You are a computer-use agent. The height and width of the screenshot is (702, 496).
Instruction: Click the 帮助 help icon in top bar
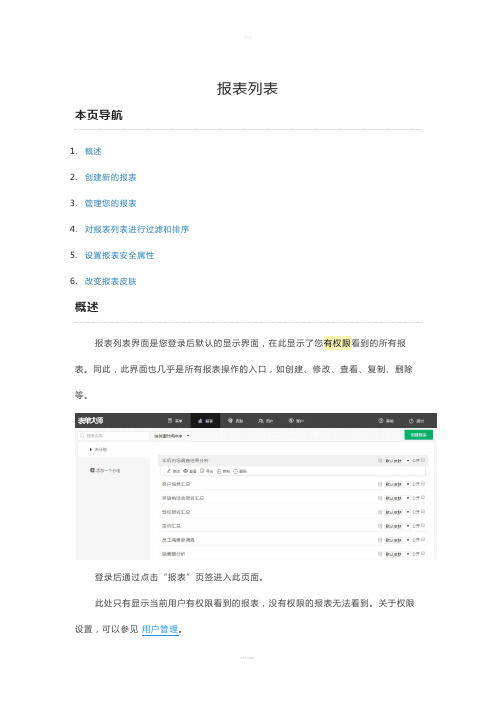point(381,420)
